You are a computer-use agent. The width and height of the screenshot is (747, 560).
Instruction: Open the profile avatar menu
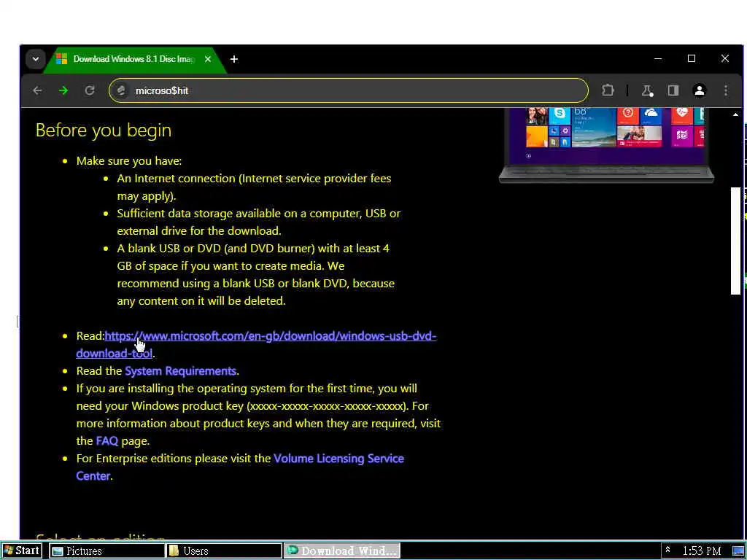click(700, 90)
